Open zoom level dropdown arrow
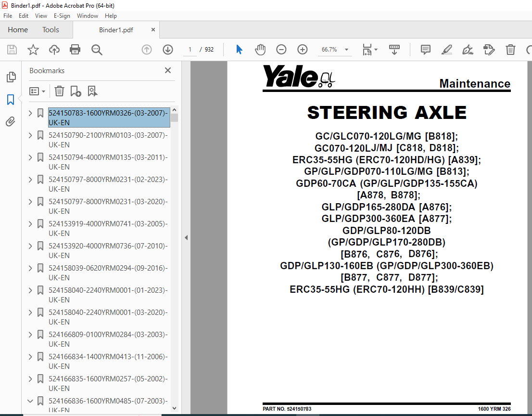Viewport: 532px width, 416px height. coord(346,50)
